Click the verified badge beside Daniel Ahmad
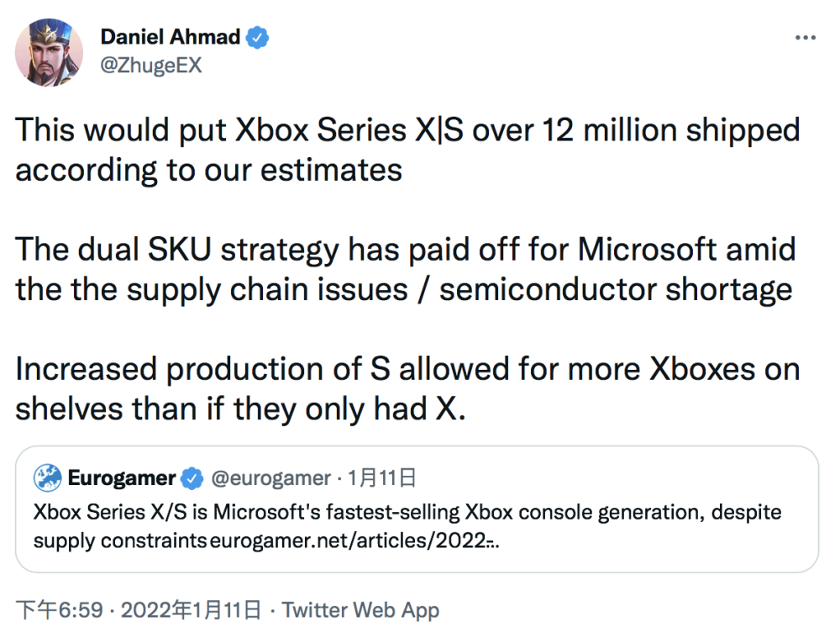 (x=257, y=37)
